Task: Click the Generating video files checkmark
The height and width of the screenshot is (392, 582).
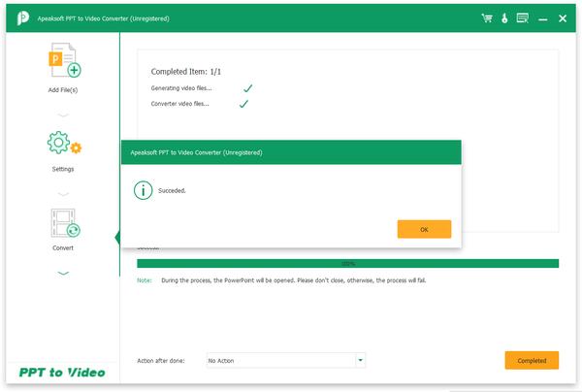Action: (248, 88)
